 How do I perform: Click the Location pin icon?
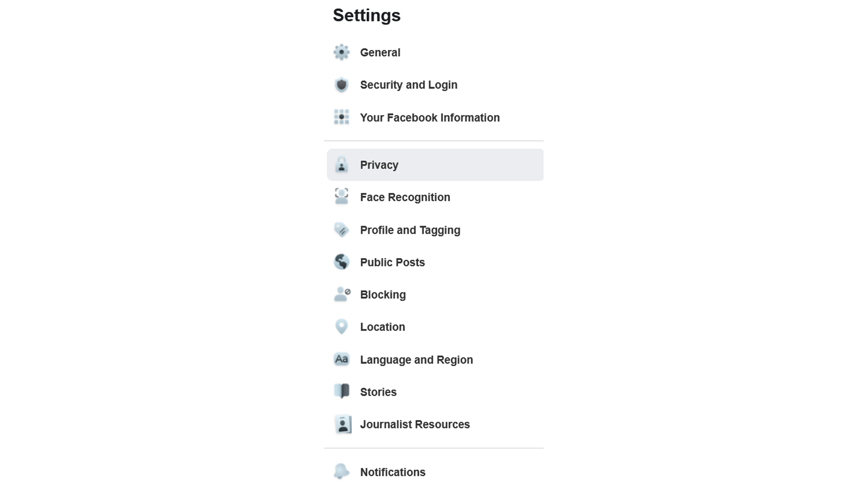pyautogui.click(x=341, y=327)
